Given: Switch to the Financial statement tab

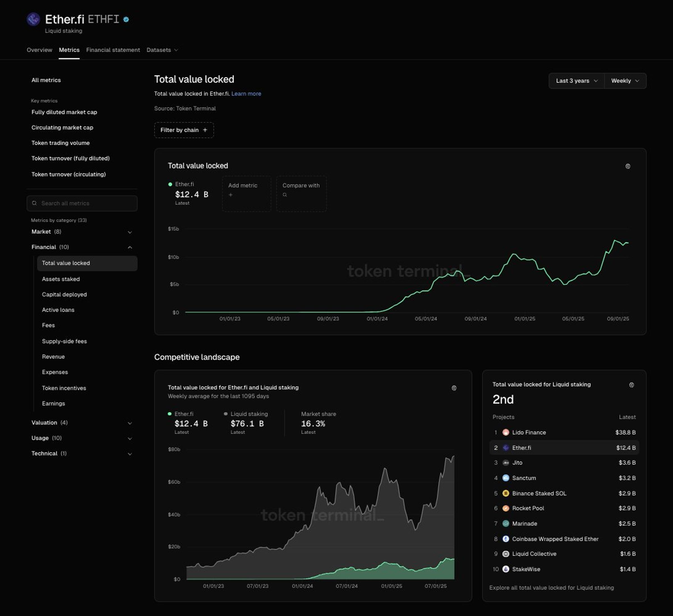Looking at the screenshot, I should point(113,50).
